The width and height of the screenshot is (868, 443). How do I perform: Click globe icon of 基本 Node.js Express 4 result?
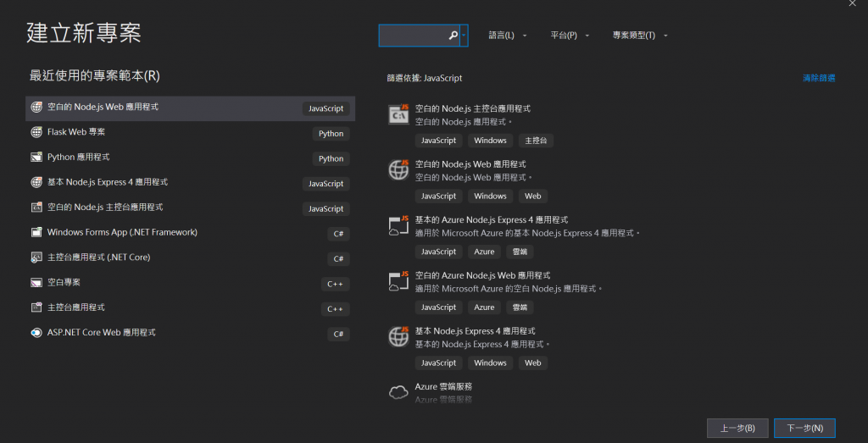398,337
